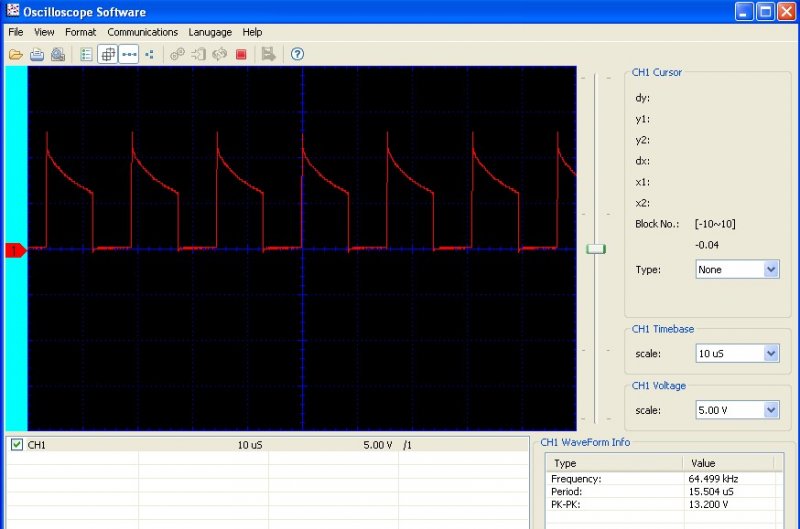Image resolution: width=800 pixels, height=529 pixels.
Task: Open the File menu
Action: point(16,32)
